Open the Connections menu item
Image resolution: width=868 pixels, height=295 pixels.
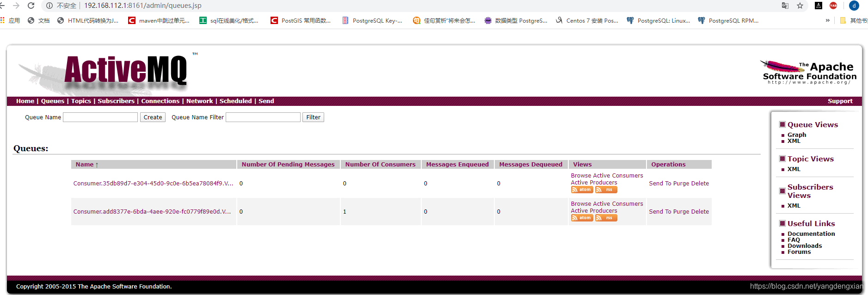(x=160, y=101)
